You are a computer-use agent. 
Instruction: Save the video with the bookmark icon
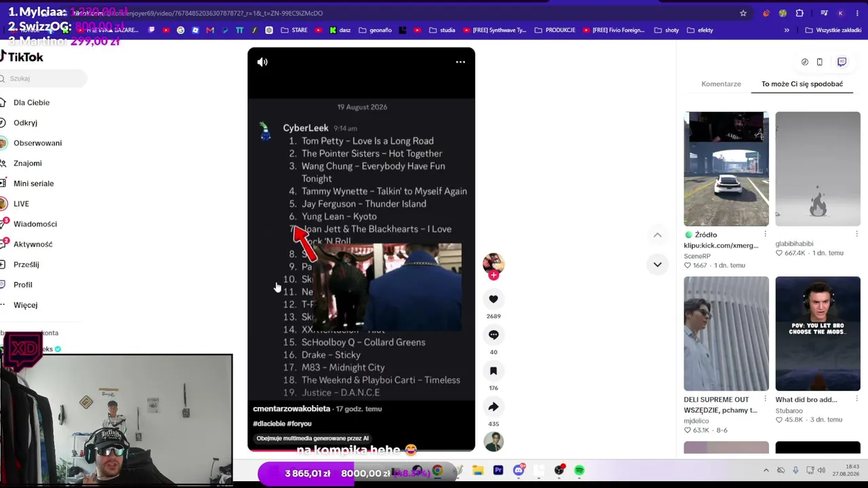point(493,371)
